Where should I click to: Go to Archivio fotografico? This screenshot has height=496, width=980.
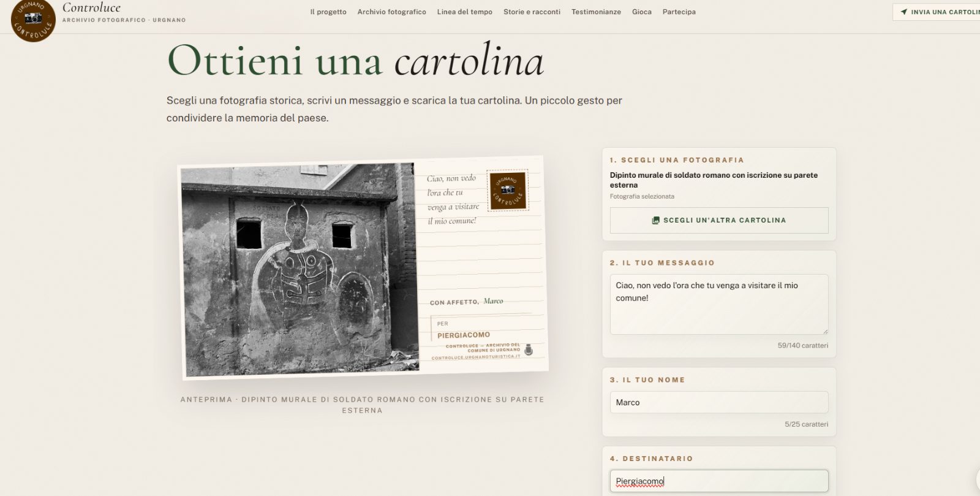click(x=391, y=12)
